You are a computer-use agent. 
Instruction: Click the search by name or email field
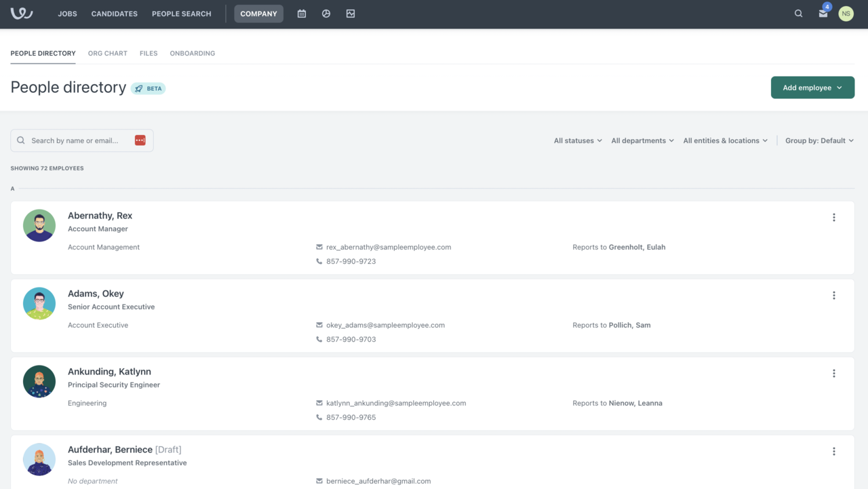81,140
